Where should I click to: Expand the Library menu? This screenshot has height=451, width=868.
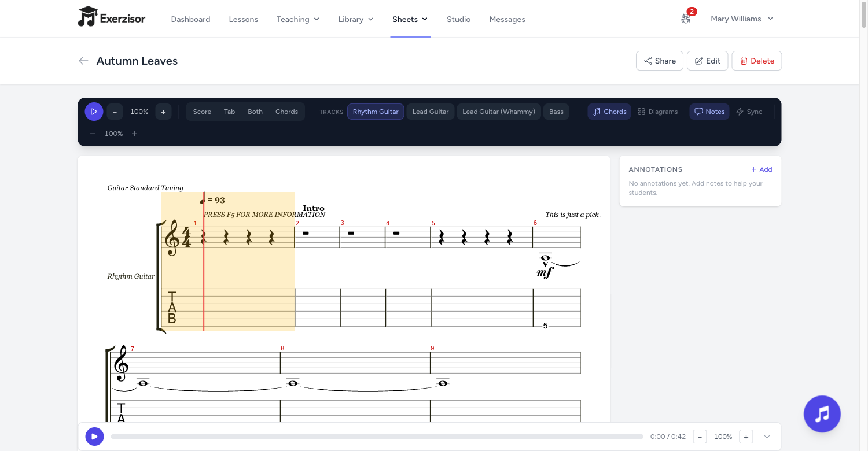click(x=356, y=19)
